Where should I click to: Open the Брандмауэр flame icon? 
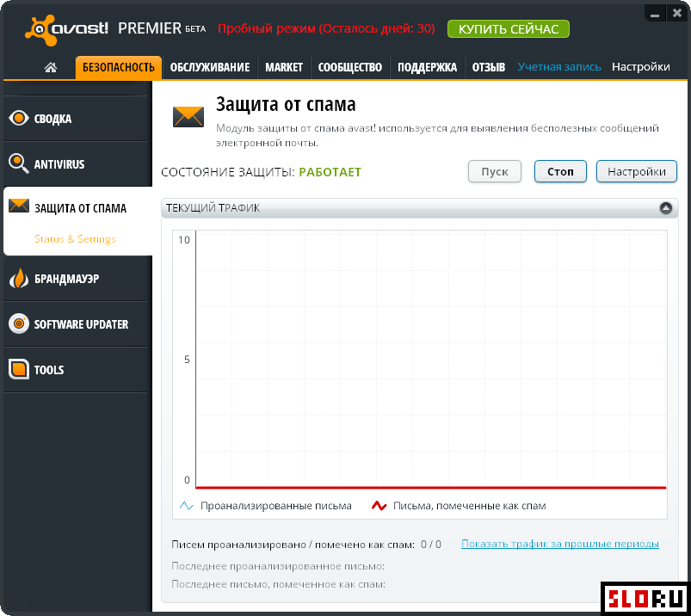[19, 279]
